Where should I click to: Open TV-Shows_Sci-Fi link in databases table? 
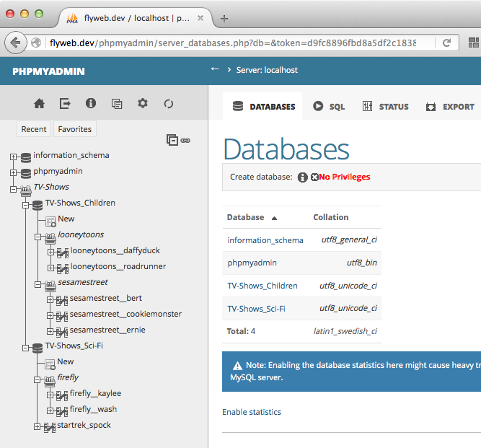click(x=257, y=309)
